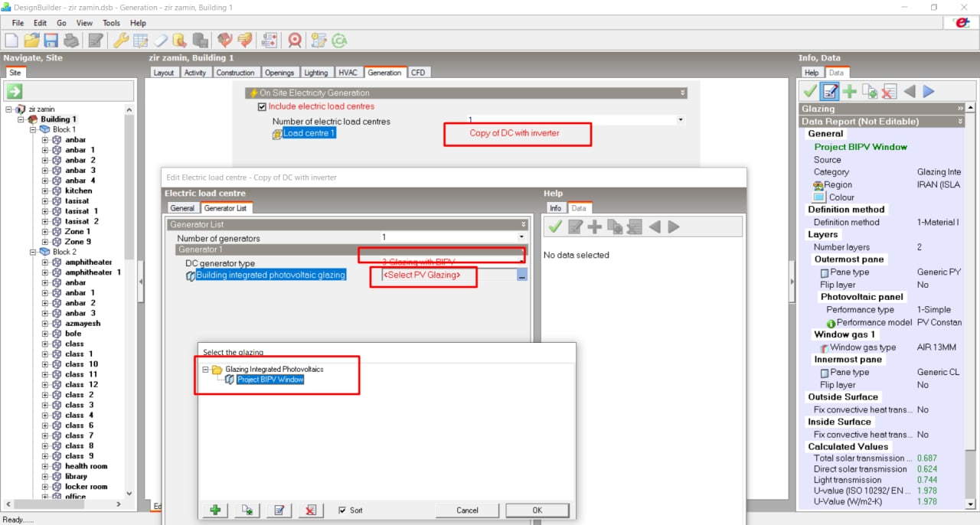Click the eraser icon in the toolbar
980x525 pixels.
160,40
